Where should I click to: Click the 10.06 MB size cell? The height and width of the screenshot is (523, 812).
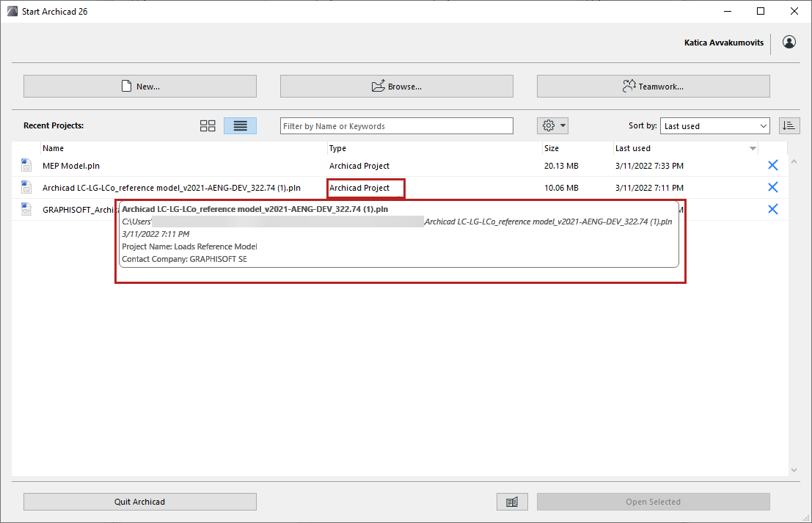pyautogui.click(x=561, y=188)
